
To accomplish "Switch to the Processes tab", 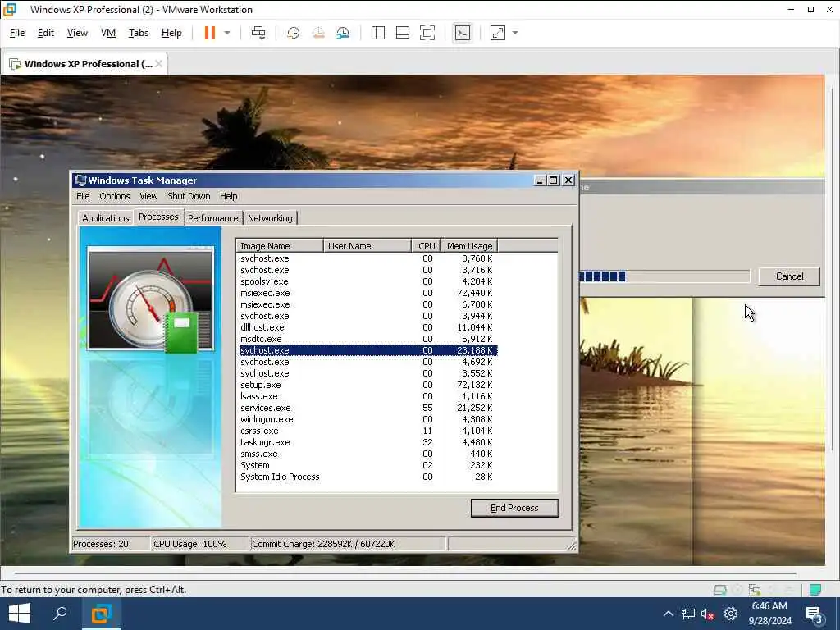I will 158,217.
